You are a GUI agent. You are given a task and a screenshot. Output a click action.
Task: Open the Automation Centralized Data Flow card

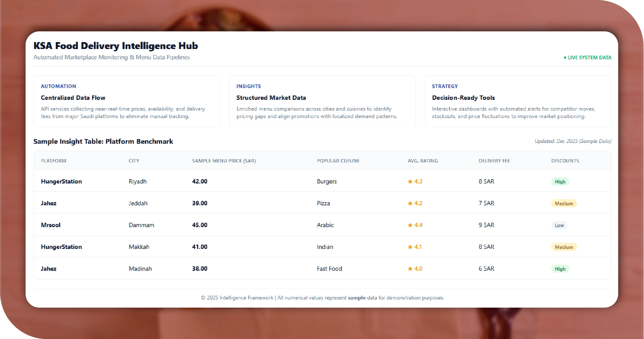point(127,101)
